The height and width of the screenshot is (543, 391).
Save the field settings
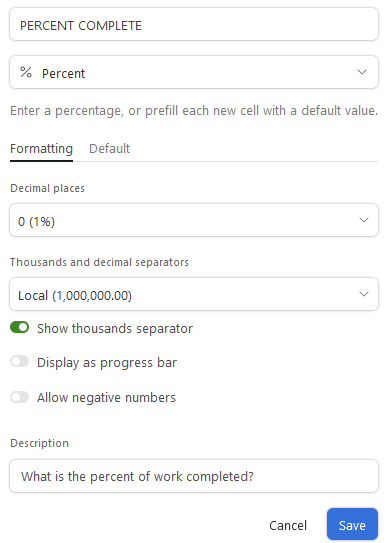click(352, 524)
